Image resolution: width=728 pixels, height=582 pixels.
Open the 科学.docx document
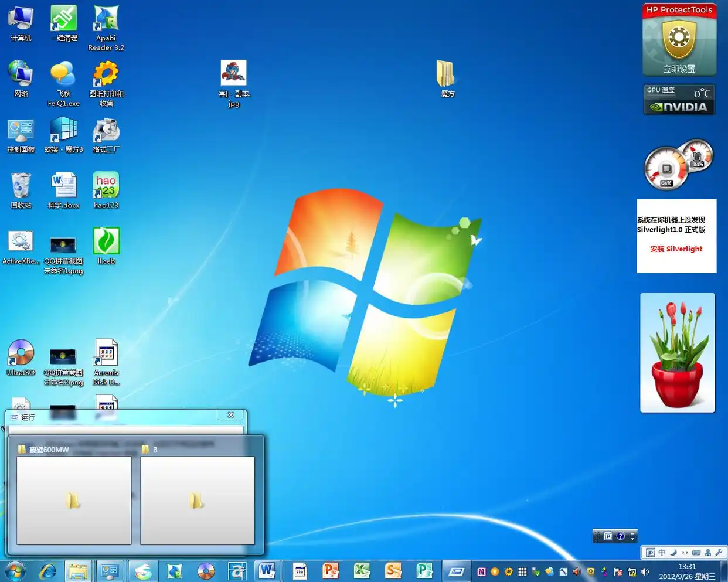coord(63,186)
